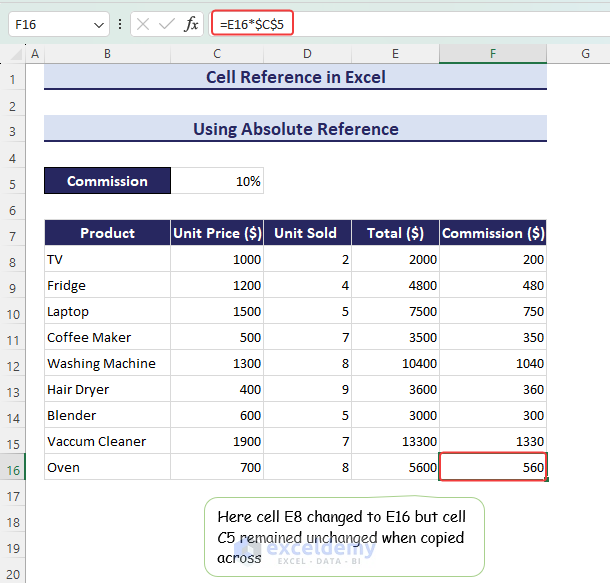
Task: Select selected cell F16 showing 560
Action: pos(493,467)
